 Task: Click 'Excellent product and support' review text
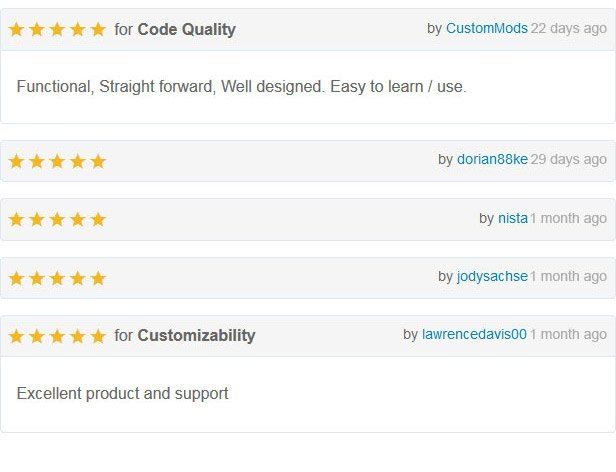coord(122,393)
